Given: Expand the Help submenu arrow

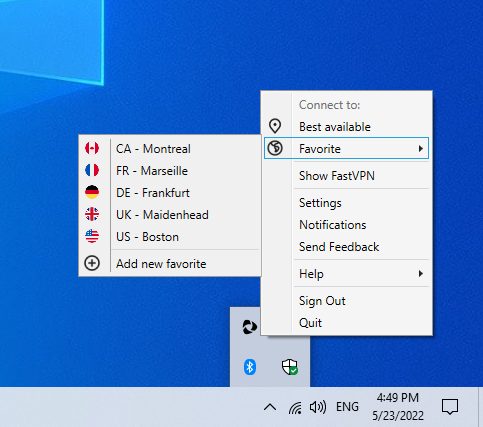Looking at the screenshot, I should 421,274.
